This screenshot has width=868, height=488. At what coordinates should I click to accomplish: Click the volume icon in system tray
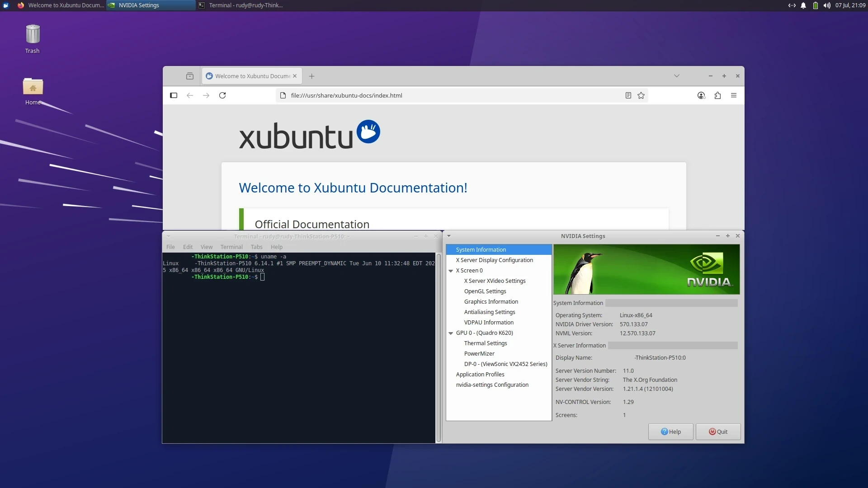827,5
